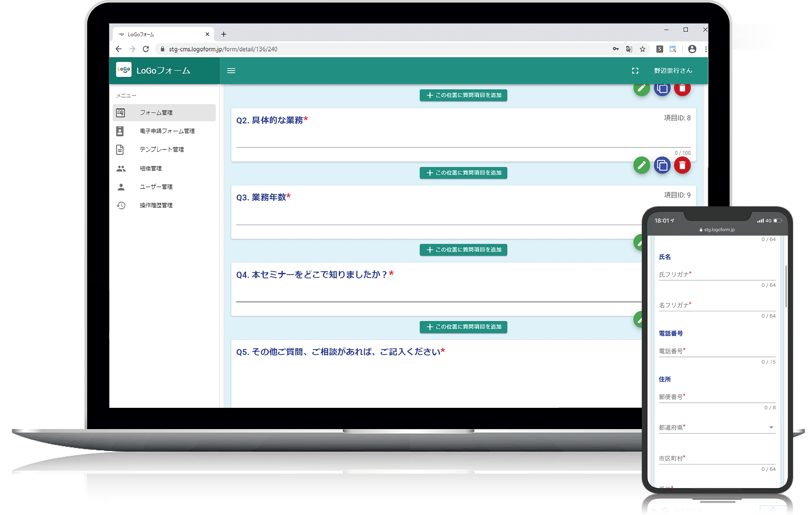Open the browser profile avatar
The width and height of the screenshot is (812, 515).
[692, 49]
